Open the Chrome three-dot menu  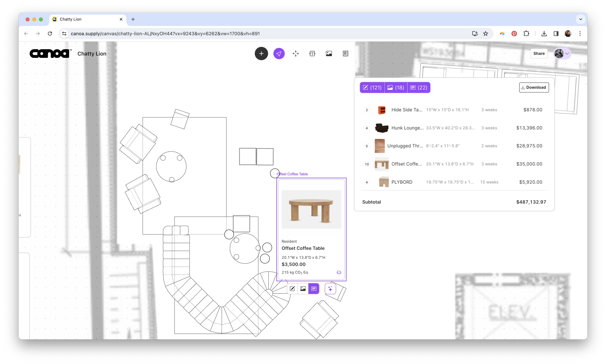[x=580, y=34]
